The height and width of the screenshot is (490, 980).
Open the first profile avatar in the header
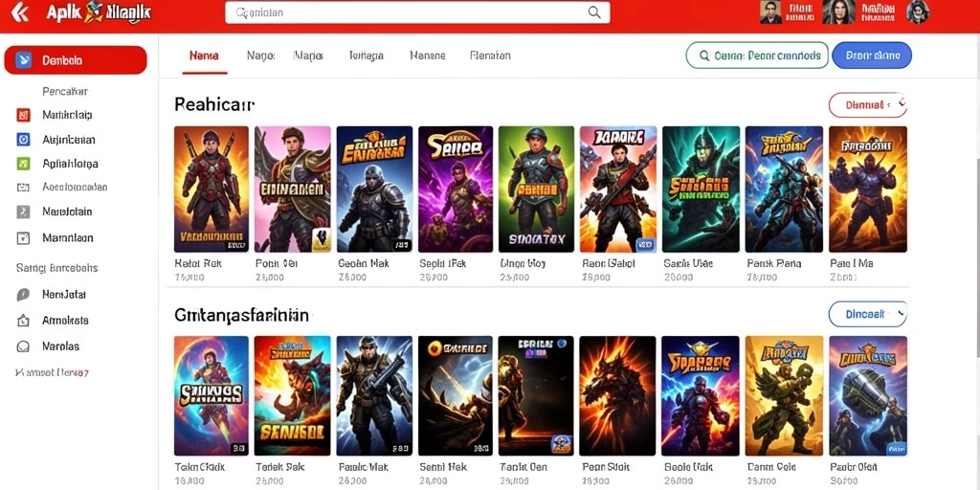770,11
